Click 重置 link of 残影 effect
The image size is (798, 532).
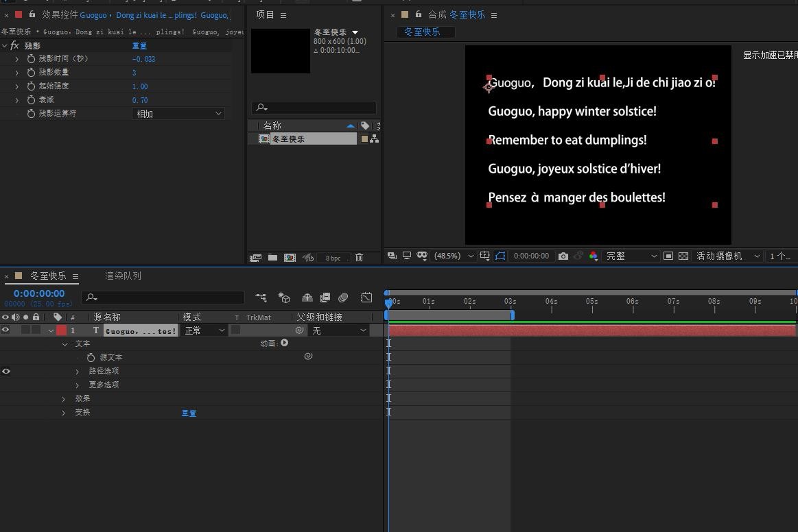(x=139, y=46)
